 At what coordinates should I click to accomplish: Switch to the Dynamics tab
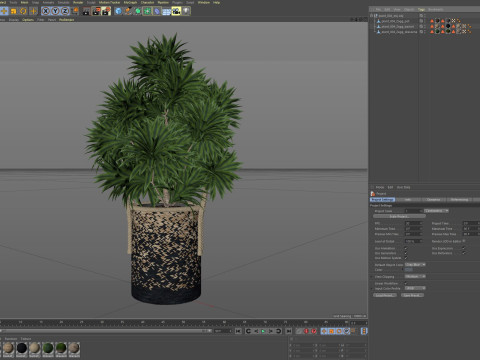[433, 200]
